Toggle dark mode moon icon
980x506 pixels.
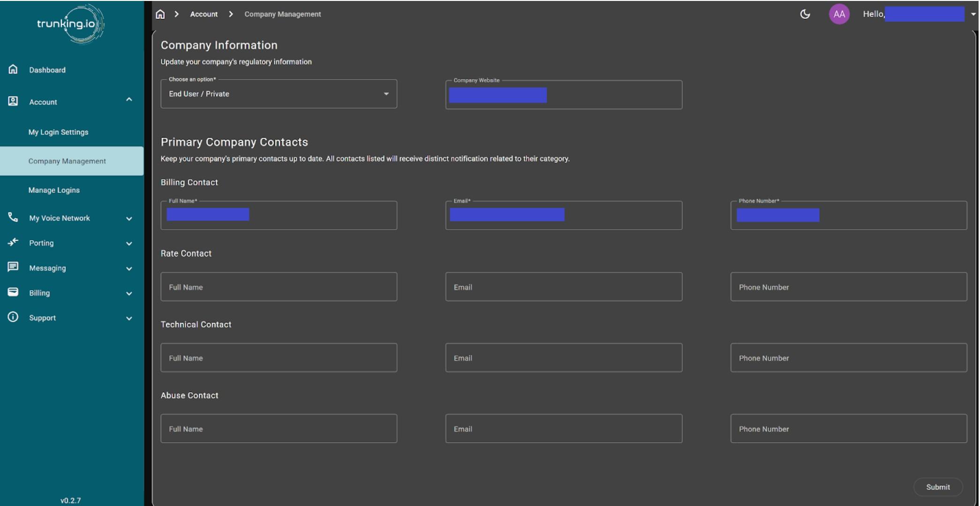(805, 14)
